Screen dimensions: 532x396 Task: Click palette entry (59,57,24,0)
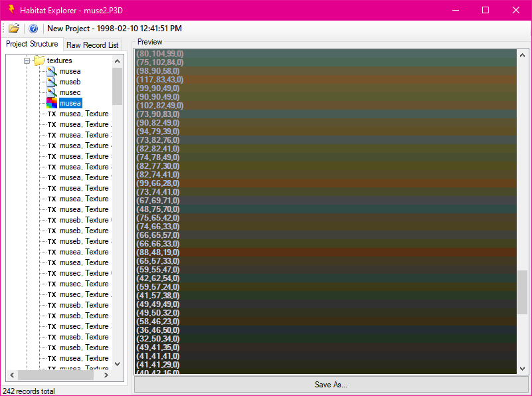click(325, 287)
